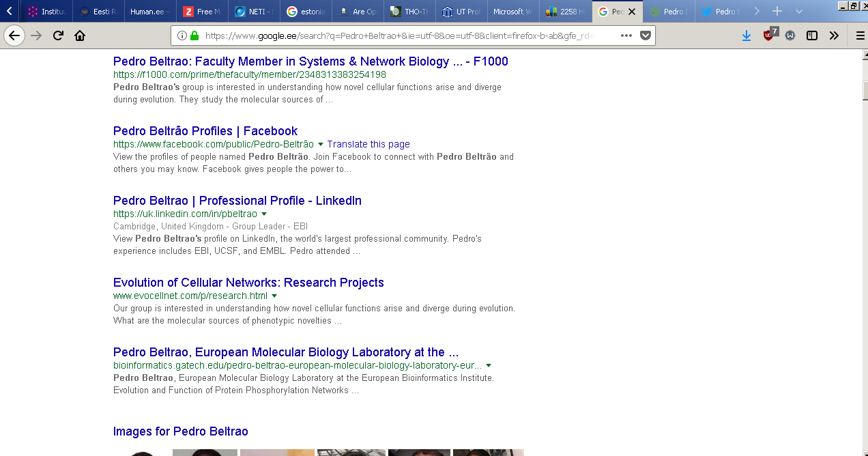868x456 pixels.
Task: Switch to the Human.ee tab
Action: pos(149,12)
